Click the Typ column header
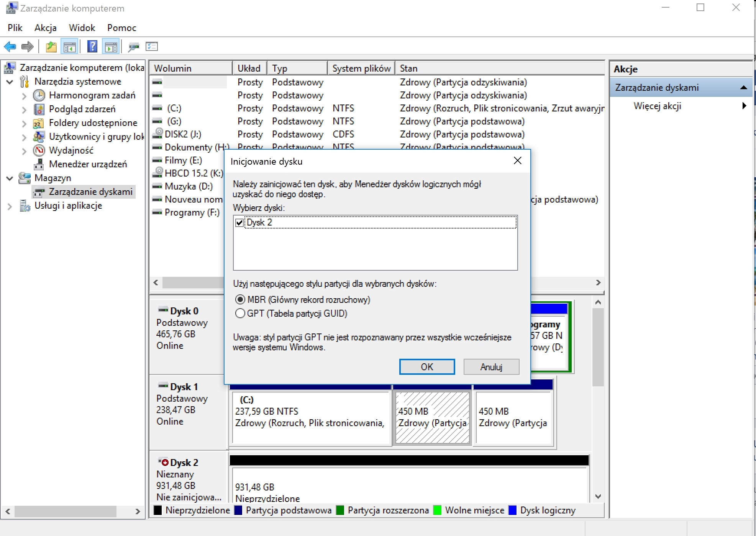 pos(297,68)
